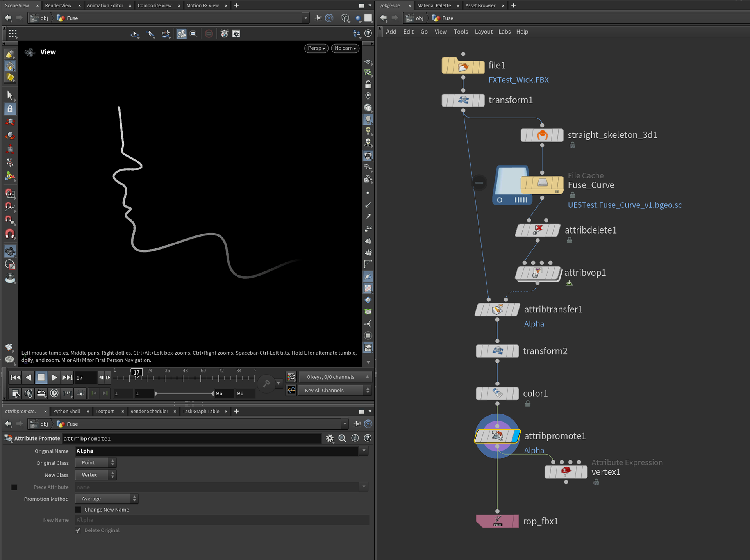Jump to first frame button
750x560 pixels.
(15, 377)
